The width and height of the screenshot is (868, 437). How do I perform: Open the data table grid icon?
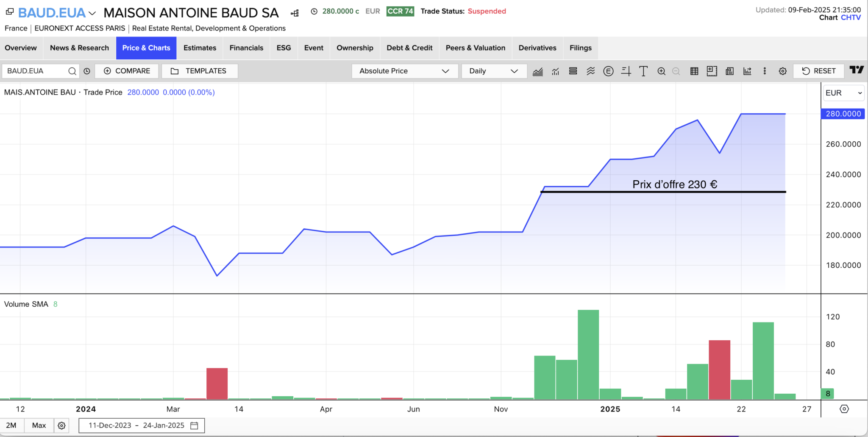694,71
